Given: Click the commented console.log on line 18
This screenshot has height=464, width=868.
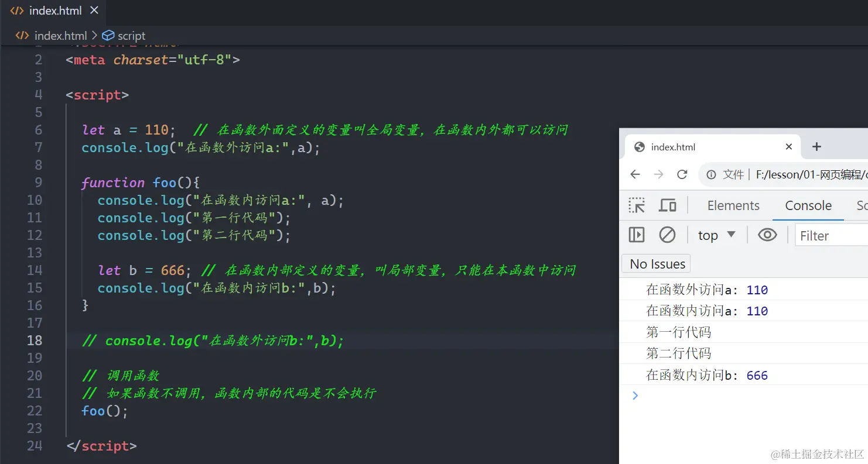Looking at the screenshot, I should (x=213, y=341).
